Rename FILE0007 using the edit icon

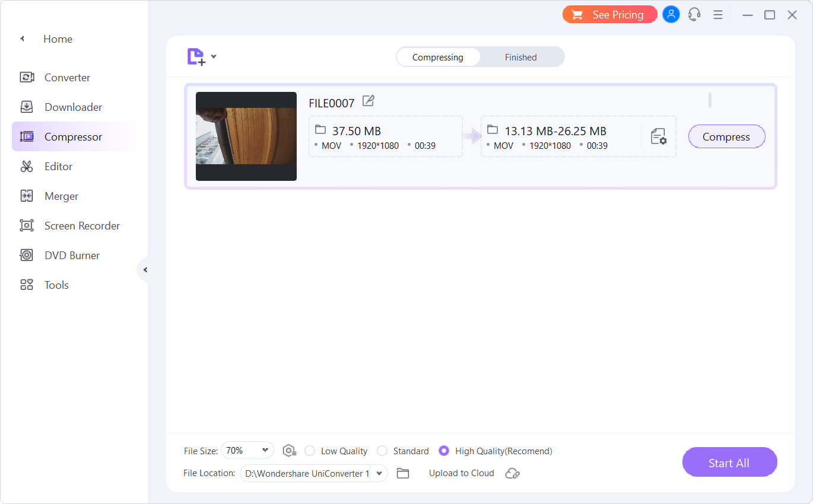click(x=369, y=101)
